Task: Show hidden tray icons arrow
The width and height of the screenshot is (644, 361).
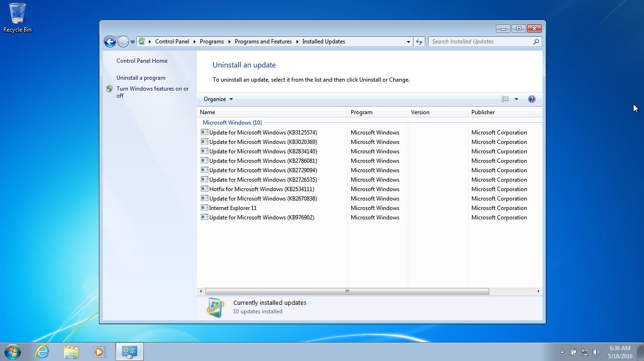Action: click(562, 352)
